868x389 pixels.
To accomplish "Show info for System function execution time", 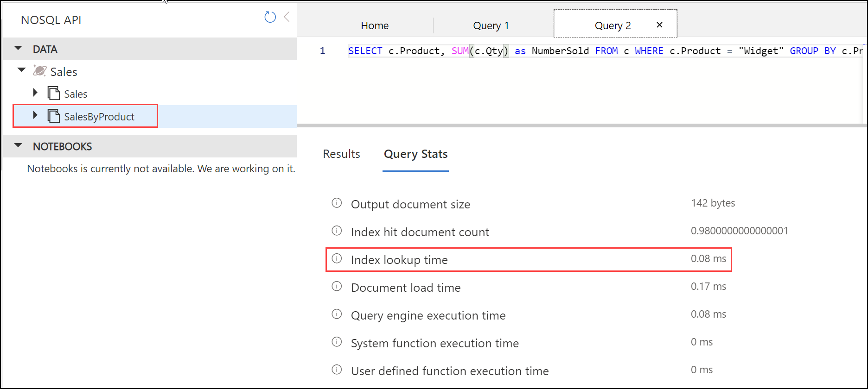I will [337, 342].
